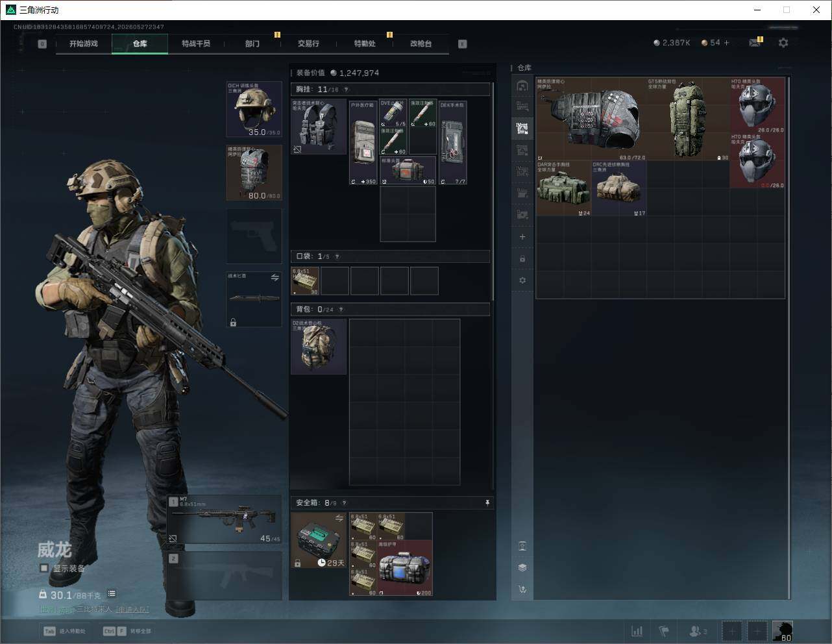
Task: Go to the 交易行 tab
Action: (x=308, y=43)
